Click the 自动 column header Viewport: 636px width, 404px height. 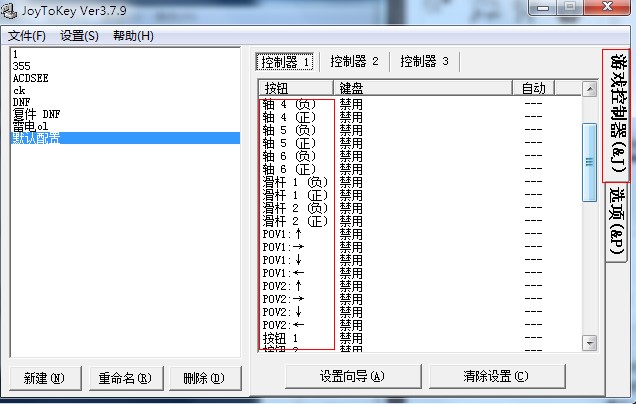tap(533, 88)
